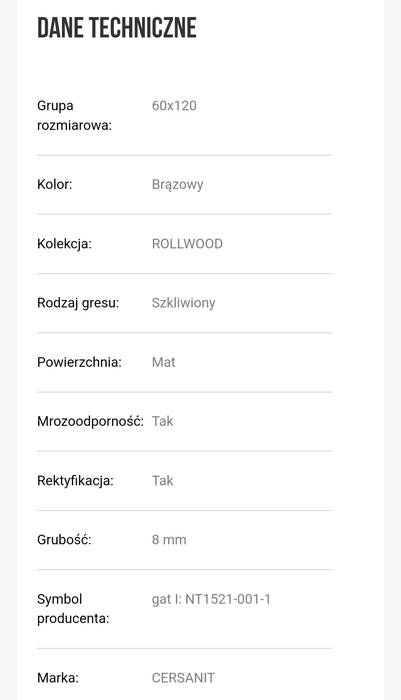Click the Grubość label

(x=64, y=540)
